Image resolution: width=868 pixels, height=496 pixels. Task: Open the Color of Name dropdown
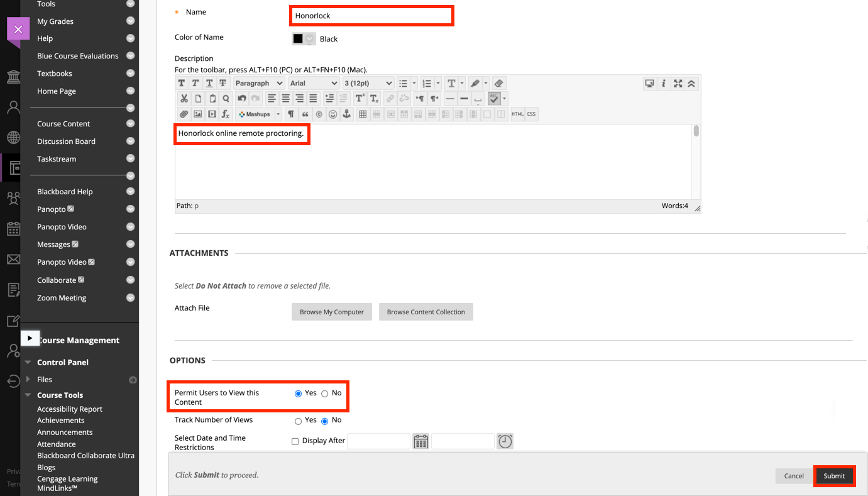pyautogui.click(x=304, y=39)
